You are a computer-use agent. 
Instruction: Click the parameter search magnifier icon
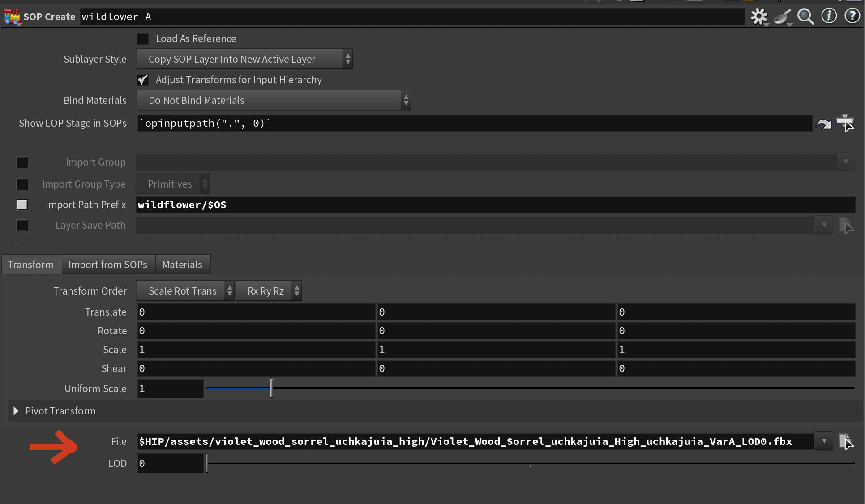(x=805, y=17)
